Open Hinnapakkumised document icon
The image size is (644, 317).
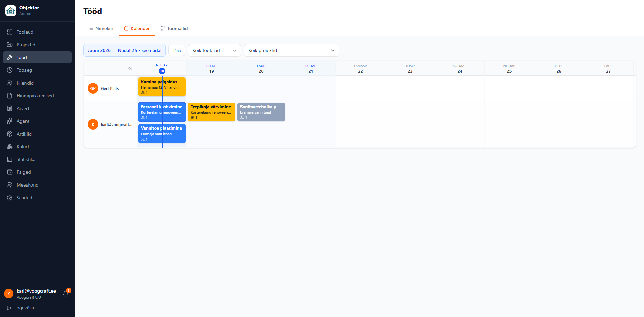pyautogui.click(x=10, y=96)
